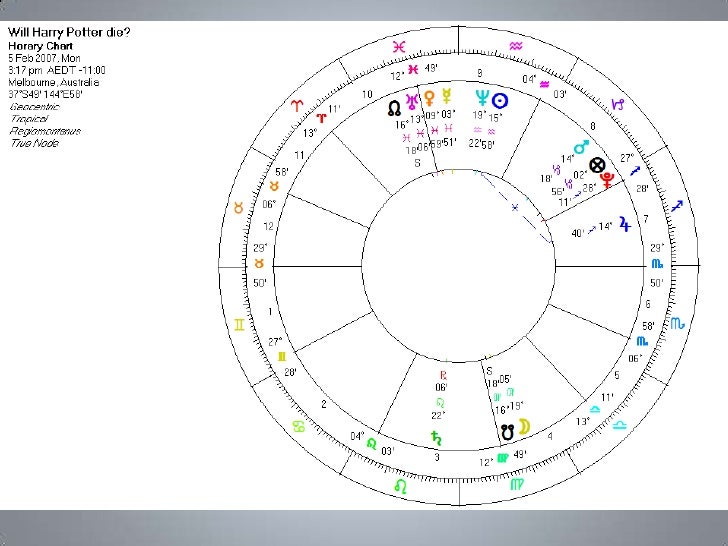728x546 pixels.
Task: Select the time "3:17 pm AEDT -11:00"
Action: [57, 70]
